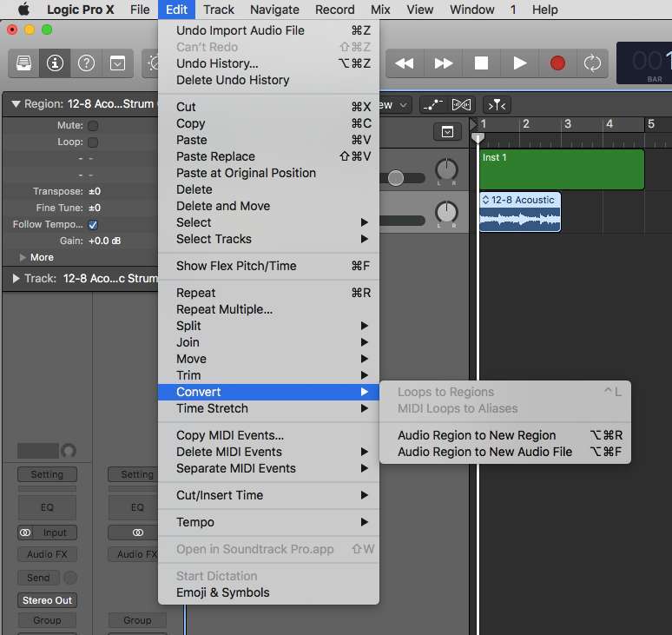Tick the Loop checkbox for the region

tap(93, 142)
